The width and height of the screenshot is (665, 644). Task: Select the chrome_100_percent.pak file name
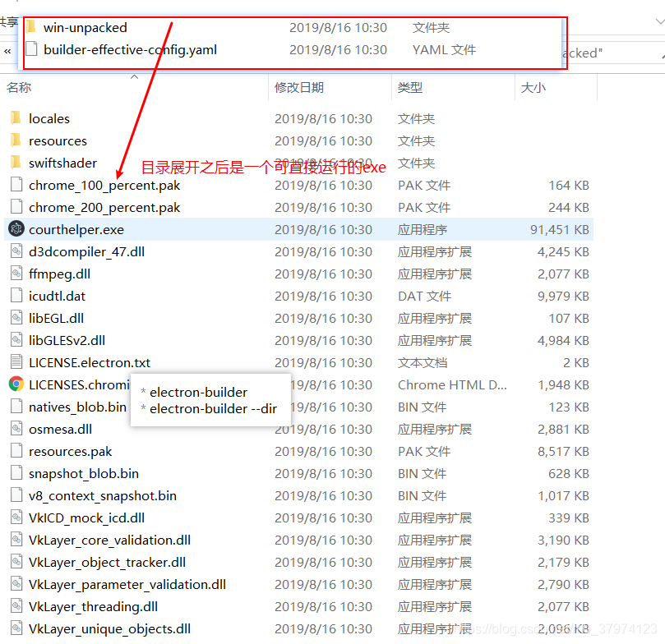pos(104,185)
